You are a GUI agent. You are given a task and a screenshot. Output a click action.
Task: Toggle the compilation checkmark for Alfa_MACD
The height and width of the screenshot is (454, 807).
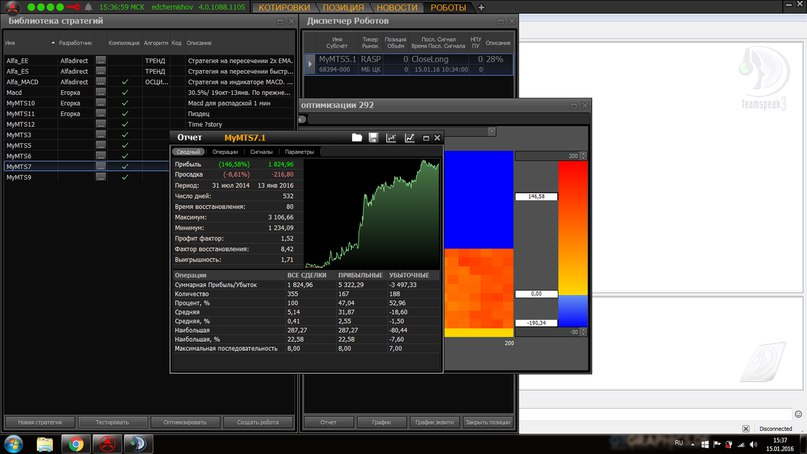[x=125, y=82]
